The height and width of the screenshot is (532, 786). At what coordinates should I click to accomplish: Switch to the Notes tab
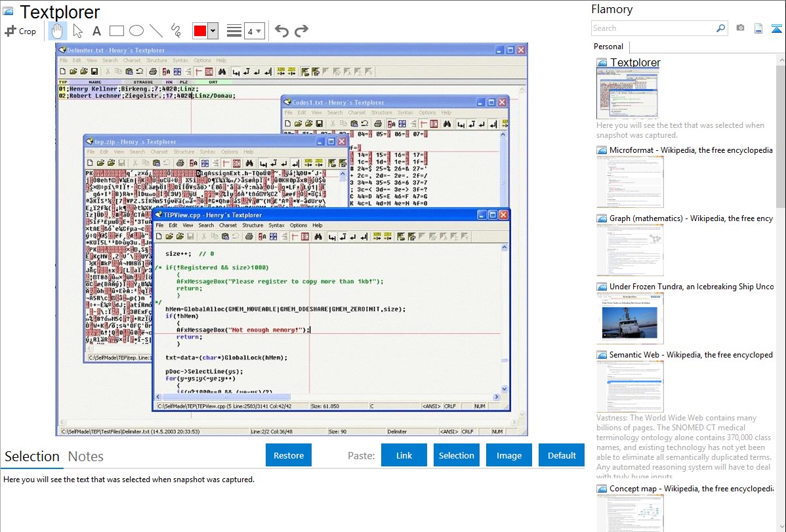[x=86, y=457]
